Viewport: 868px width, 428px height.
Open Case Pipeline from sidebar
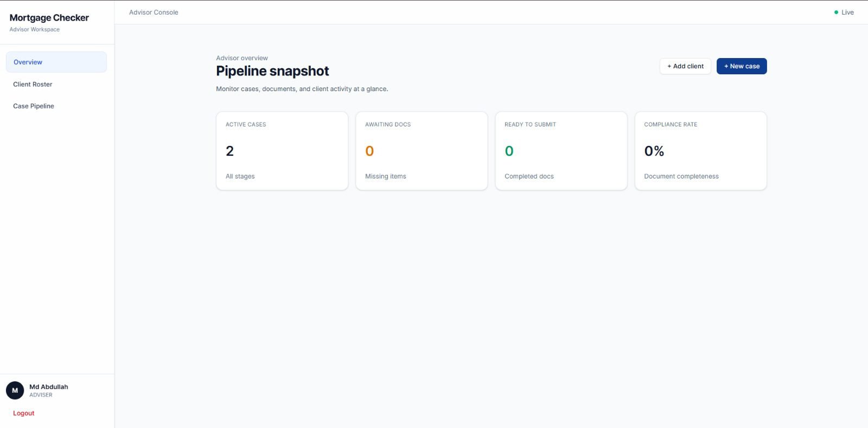pyautogui.click(x=34, y=106)
